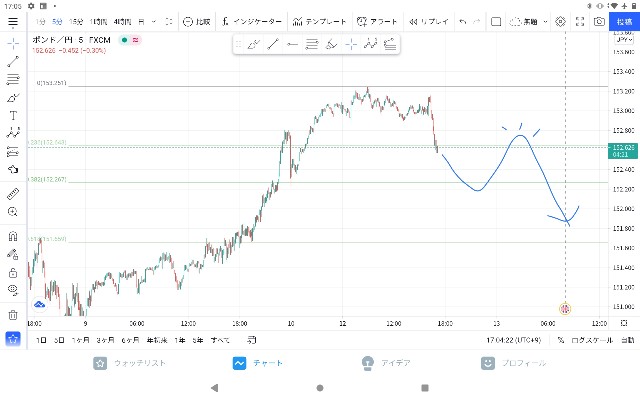Toggle visibility of all drawings eye
This screenshot has height=400, width=640.
coord(13,290)
